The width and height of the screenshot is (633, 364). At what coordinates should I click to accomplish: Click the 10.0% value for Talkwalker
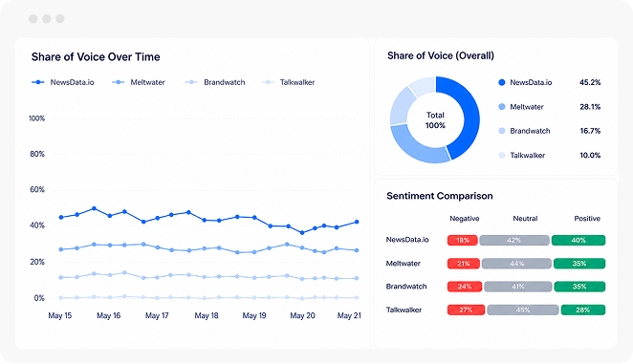[590, 155]
